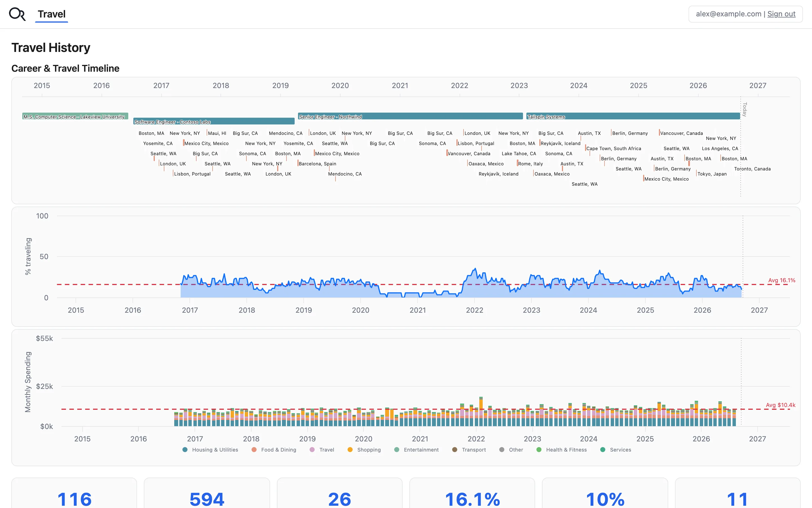Toggle Entertainment legend item

[416, 450]
